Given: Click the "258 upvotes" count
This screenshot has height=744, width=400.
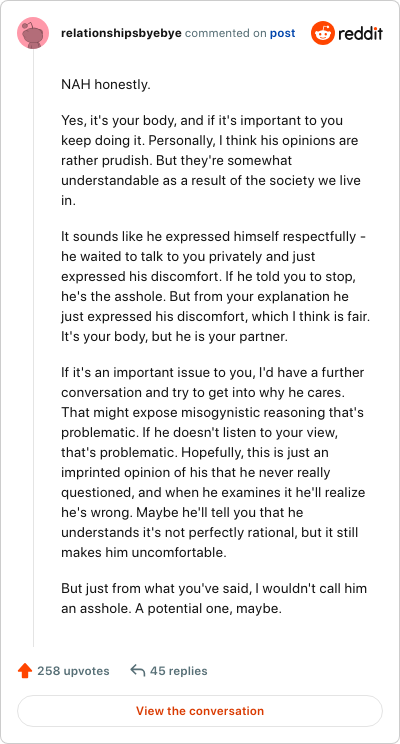Looking at the screenshot, I should [x=73, y=671].
